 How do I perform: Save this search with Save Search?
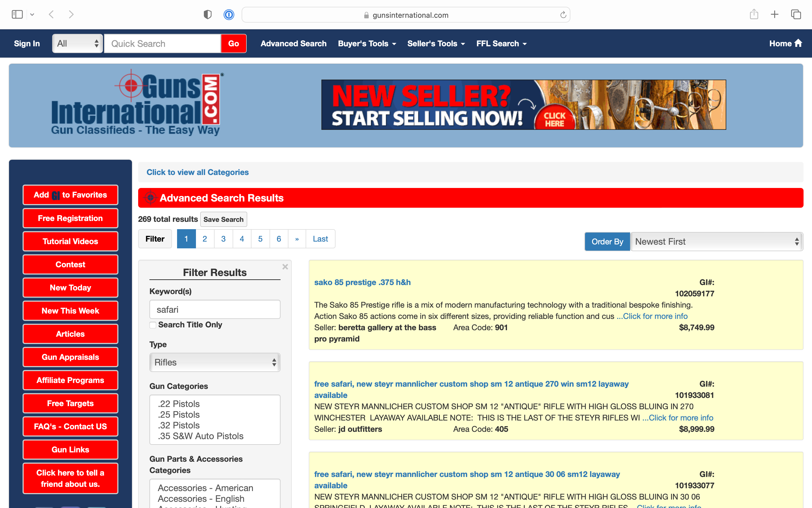[x=224, y=219]
